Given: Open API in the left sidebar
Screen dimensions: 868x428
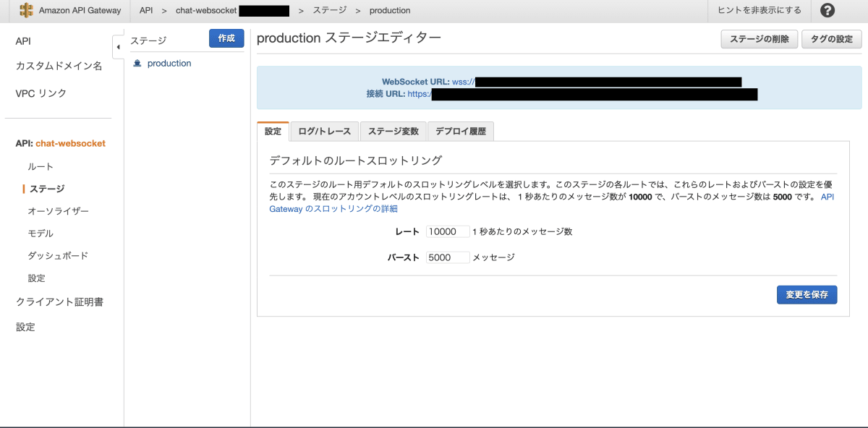Looking at the screenshot, I should pos(23,41).
